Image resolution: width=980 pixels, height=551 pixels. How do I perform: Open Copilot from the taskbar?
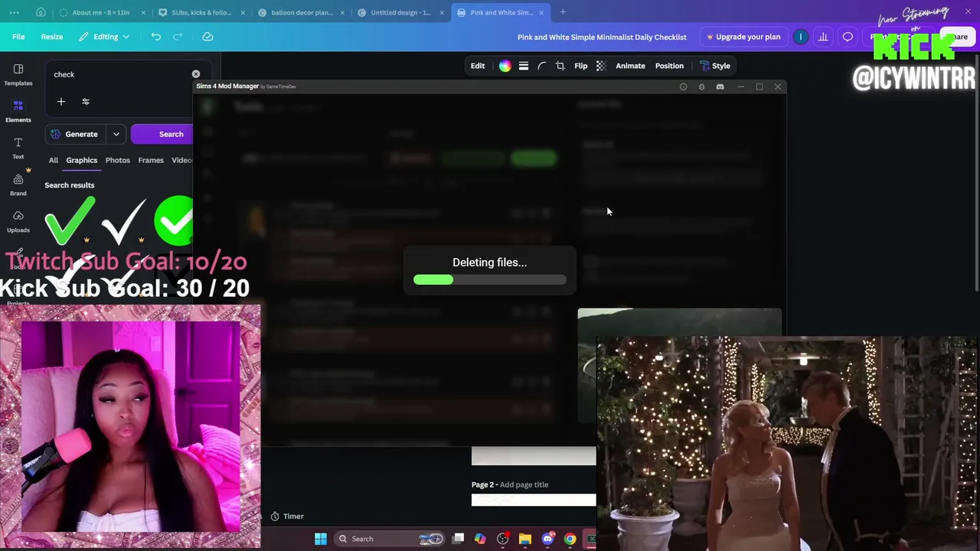pyautogui.click(x=480, y=539)
